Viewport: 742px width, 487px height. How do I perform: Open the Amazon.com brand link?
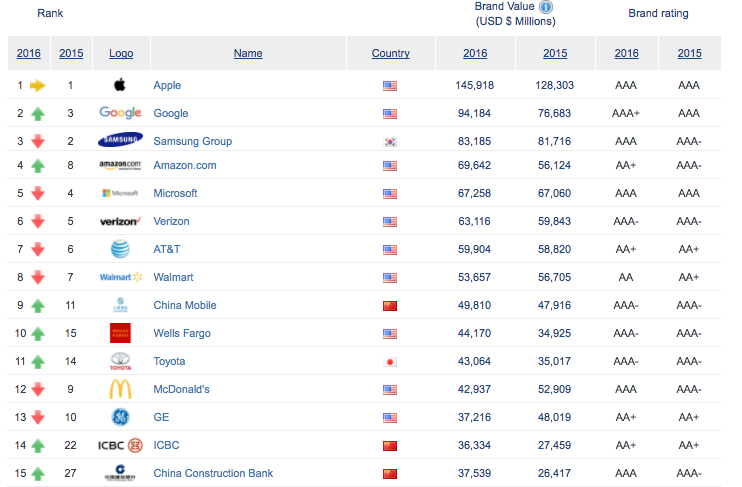184,165
